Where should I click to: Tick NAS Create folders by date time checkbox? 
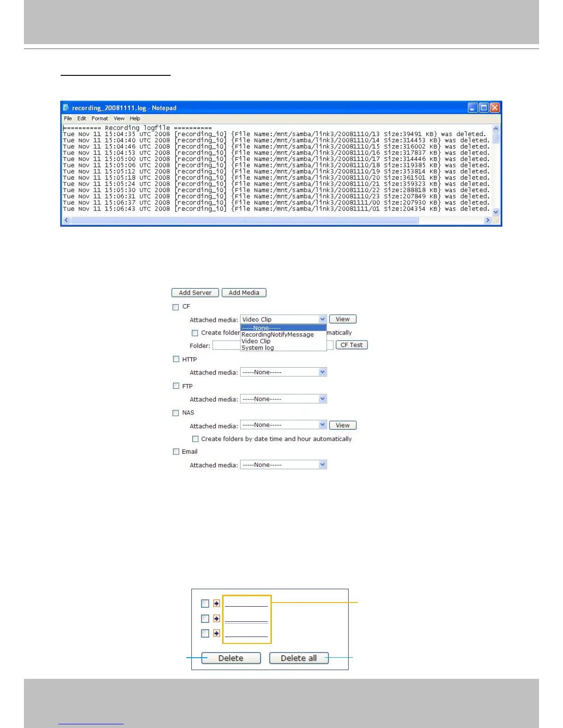[x=195, y=439]
